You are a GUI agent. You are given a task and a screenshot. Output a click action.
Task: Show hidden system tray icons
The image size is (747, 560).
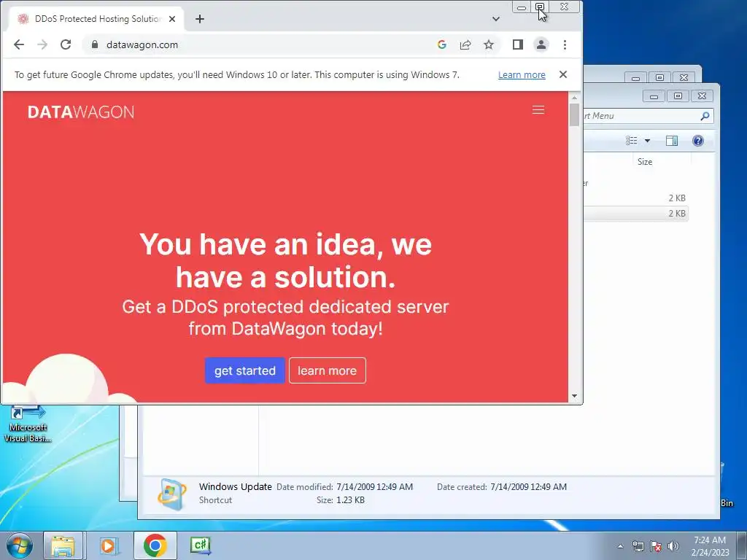pos(620,546)
